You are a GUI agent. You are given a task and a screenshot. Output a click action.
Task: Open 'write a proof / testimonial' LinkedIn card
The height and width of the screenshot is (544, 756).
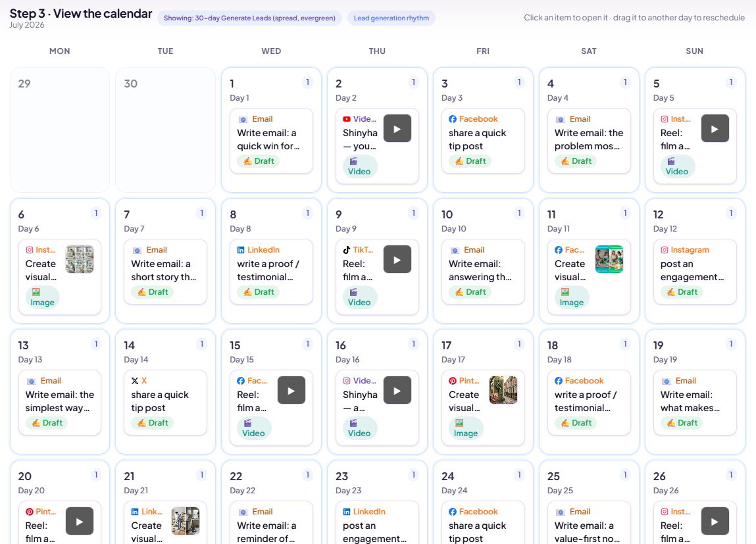(x=272, y=272)
